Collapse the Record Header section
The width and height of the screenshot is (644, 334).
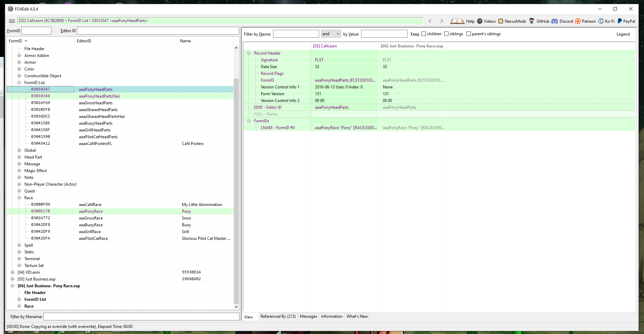point(249,53)
